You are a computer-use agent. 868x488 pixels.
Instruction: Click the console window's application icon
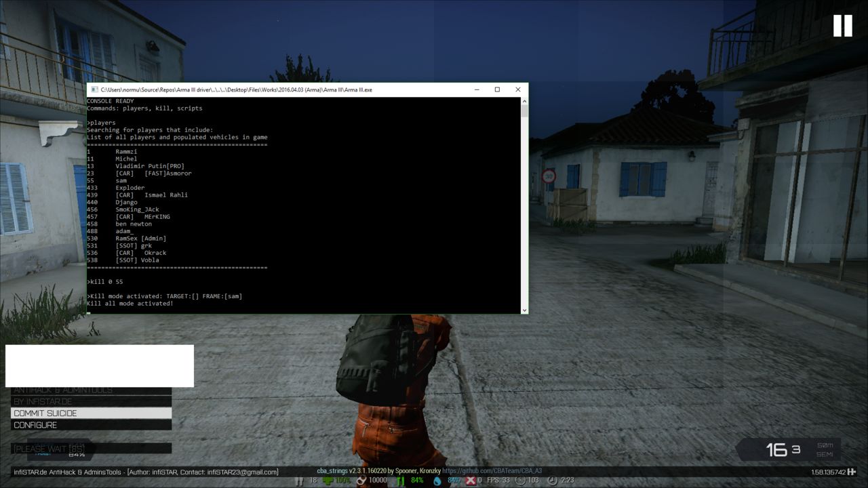[94, 89]
